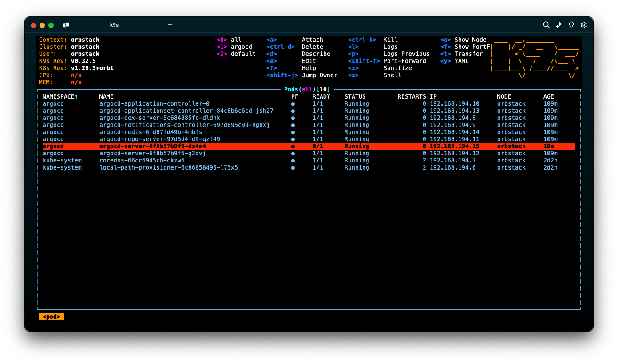Click the NAME column header

click(107, 97)
